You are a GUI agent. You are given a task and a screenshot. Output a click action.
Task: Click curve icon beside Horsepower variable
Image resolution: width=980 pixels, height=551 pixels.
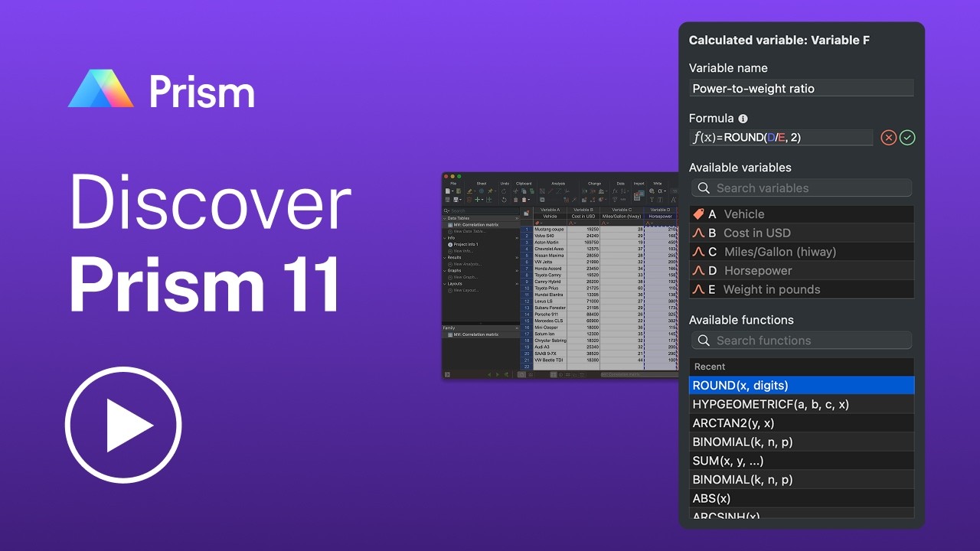(698, 270)
